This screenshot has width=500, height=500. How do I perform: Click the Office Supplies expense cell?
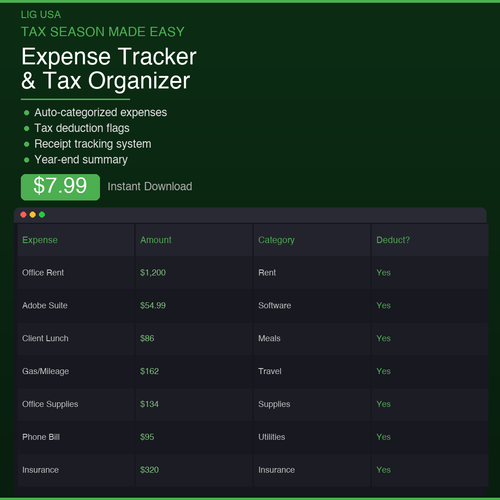(x=76, y=404)
